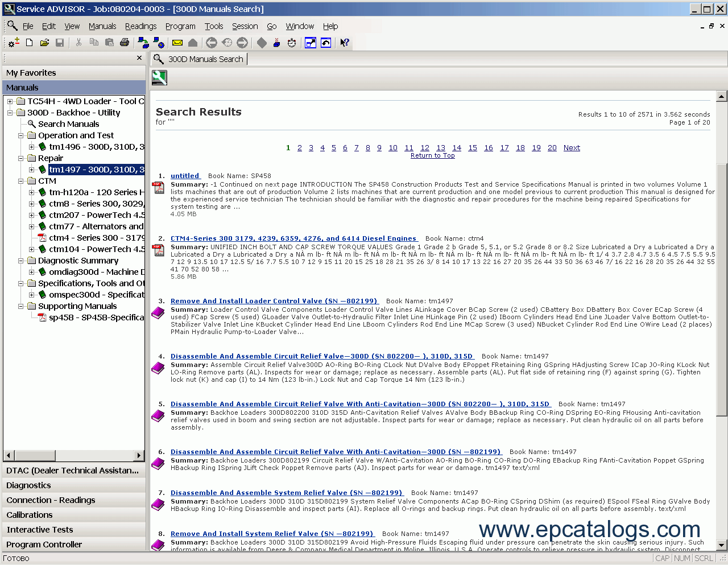
Task: Collapse the Operation and Test folder
Action: click(20, 135)
